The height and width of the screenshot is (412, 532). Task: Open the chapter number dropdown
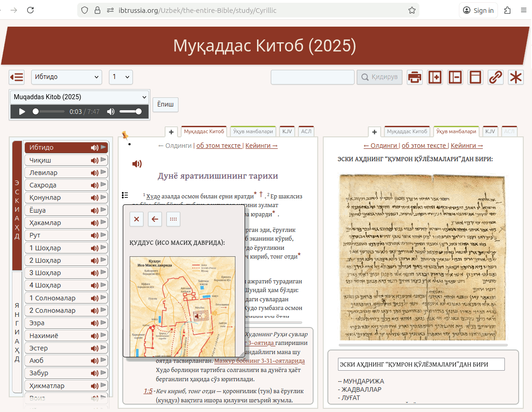(120, 77)
